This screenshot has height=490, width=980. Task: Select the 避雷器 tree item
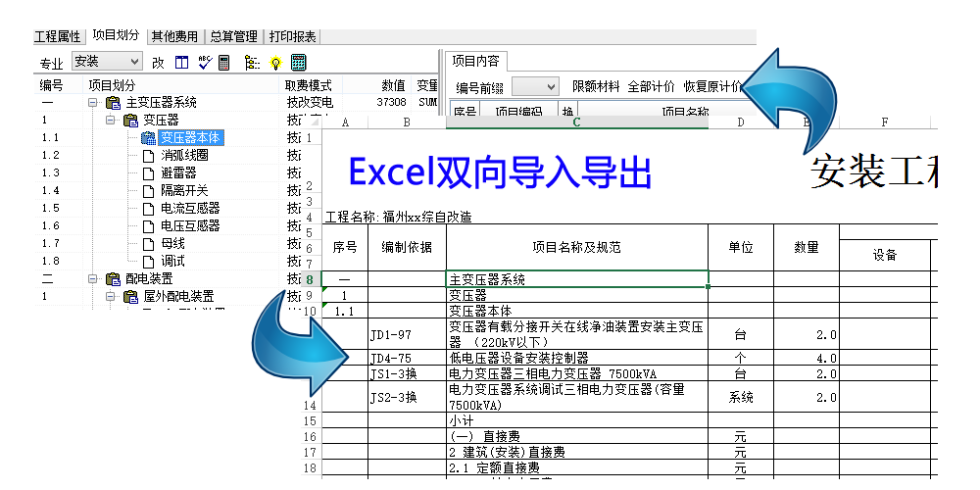[178, 173]
